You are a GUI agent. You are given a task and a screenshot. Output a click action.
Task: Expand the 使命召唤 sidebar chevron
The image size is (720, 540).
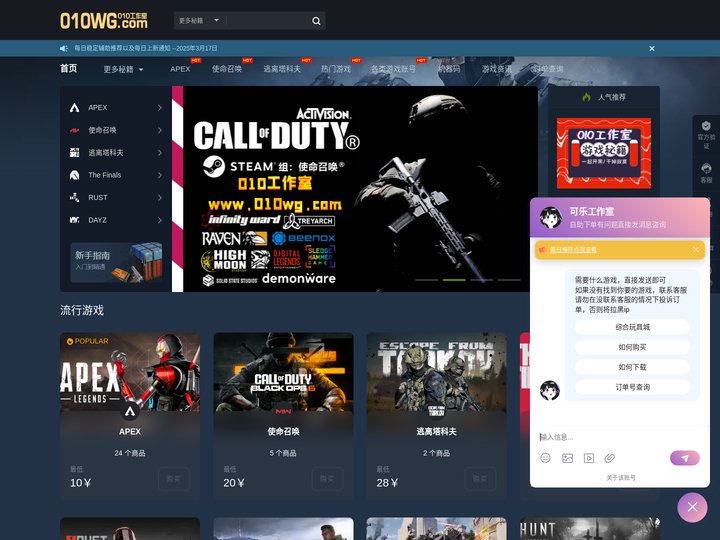point(160,130)
